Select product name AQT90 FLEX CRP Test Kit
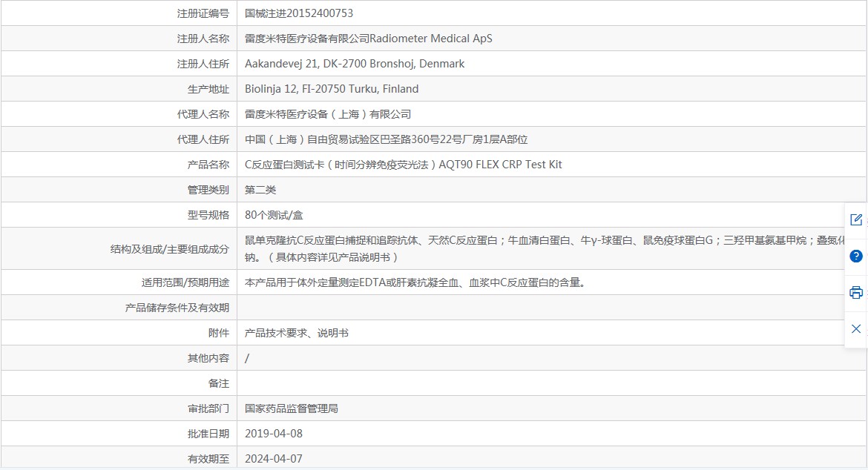The height and width of the screenshot is (470, 868). coord(501,165)
